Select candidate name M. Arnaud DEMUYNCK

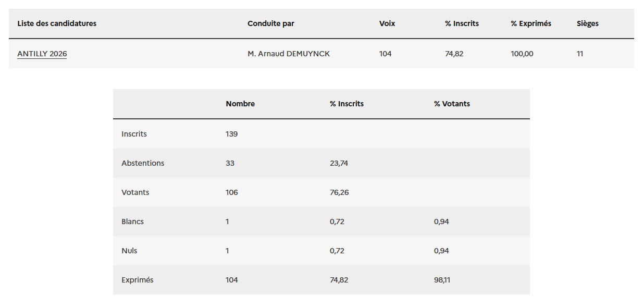[x=289, y=54]
